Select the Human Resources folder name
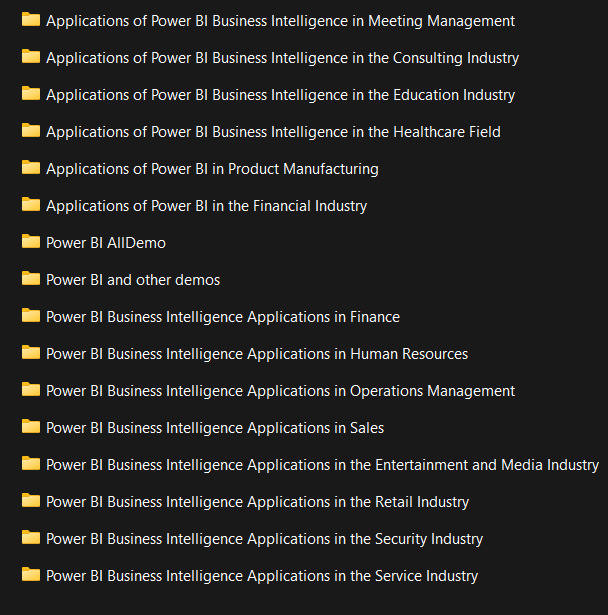Viewport: 608px width, 615px height. pyautogui.click(x=257, y=354)
